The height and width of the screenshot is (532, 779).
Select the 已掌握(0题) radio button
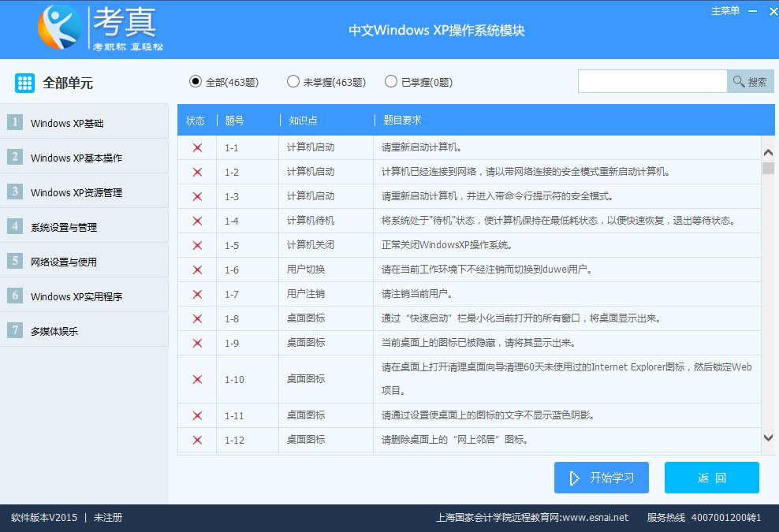[x=391, y=81]
